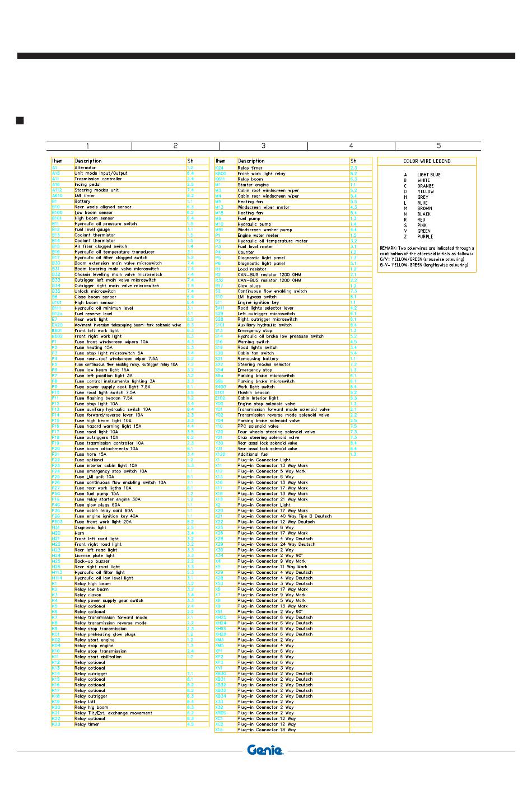The image size is (532, 795).
Task: Click 'Low boom sensor' entry
Action: tap(130, 212)
